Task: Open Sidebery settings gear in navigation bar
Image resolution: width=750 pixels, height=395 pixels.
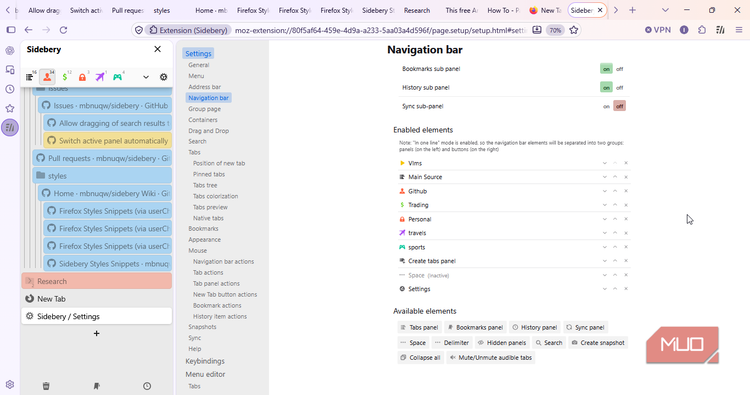Action: (x=164, y=77)
